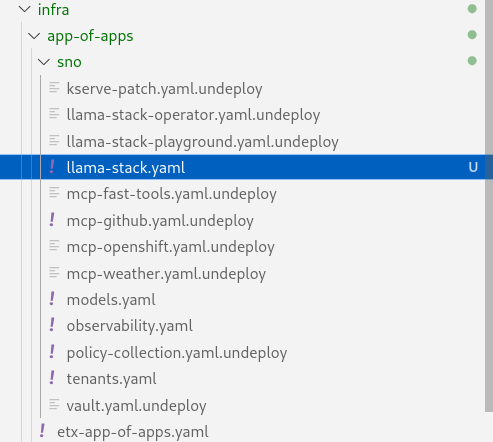This screenshot has width=493, height=442.
Task: Click the green status dot on infra folder
Action: click(x=472, y=9)
